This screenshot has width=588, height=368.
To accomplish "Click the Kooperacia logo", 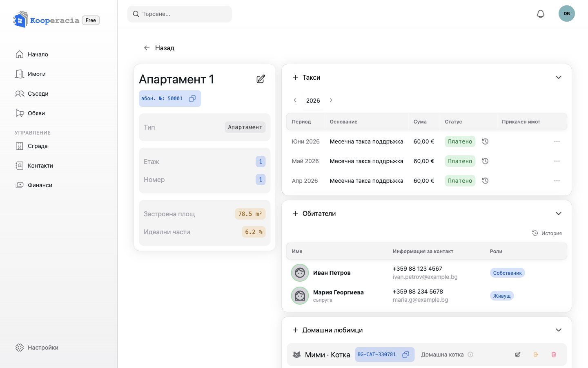I will click(x=46, y=20).
